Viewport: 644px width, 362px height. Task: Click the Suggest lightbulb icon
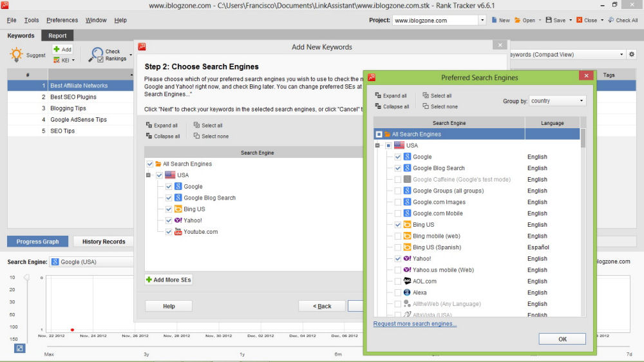tap(17, 55)
